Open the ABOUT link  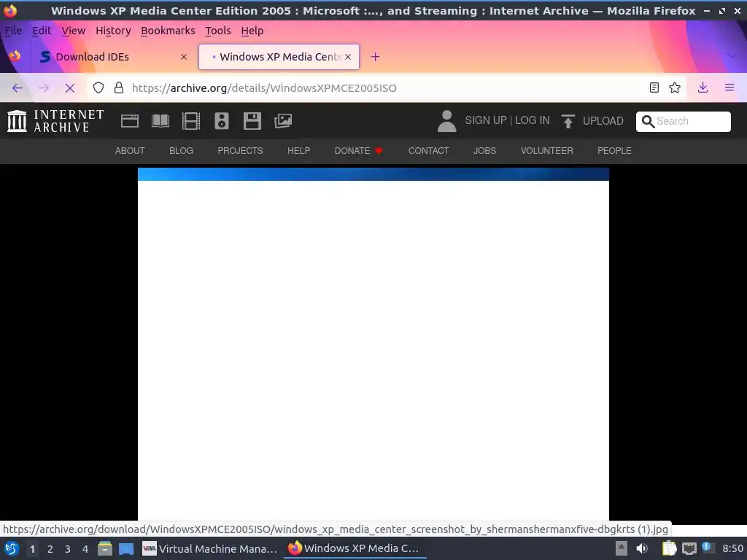click(130, 151)
